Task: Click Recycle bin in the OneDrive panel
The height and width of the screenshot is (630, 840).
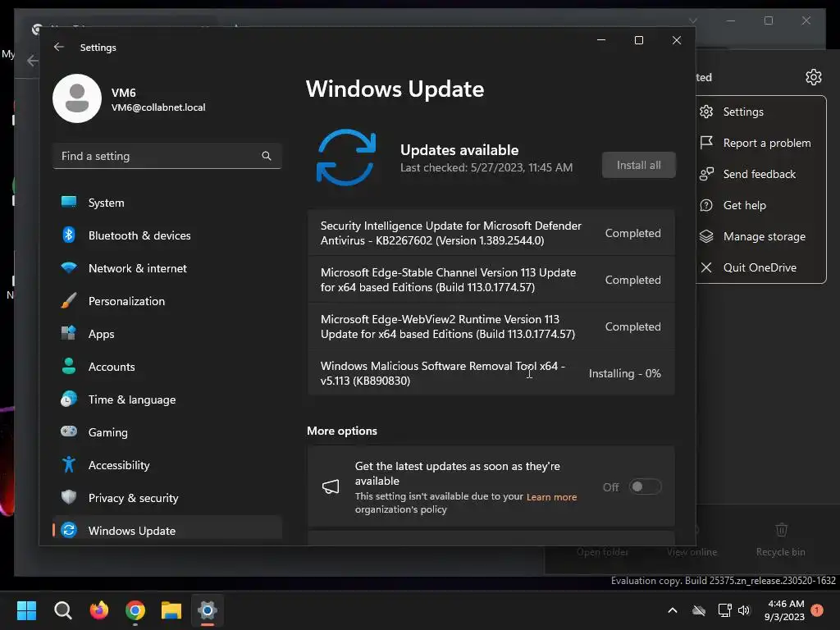Action: pyautogui.click(x=781, y=540)
